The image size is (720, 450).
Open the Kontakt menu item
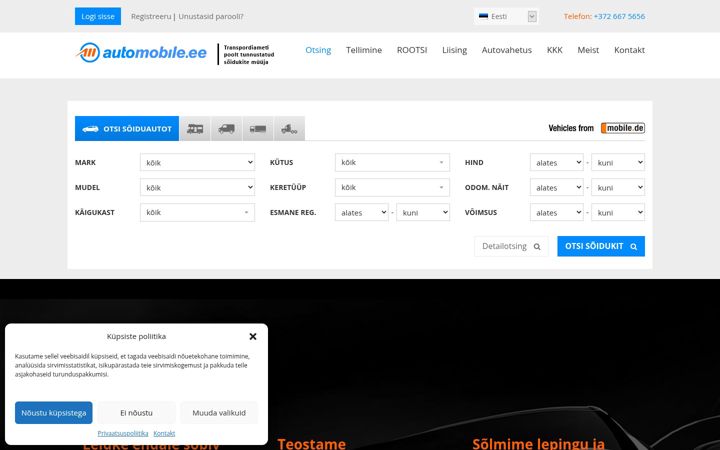click(629, 50)
